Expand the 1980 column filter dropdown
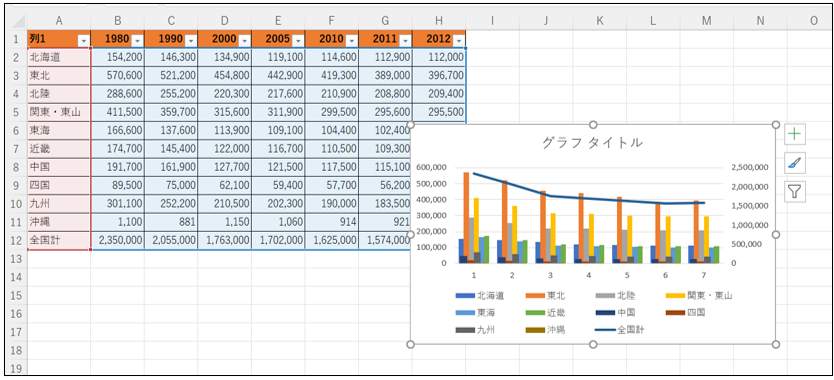 click(137, 40)
